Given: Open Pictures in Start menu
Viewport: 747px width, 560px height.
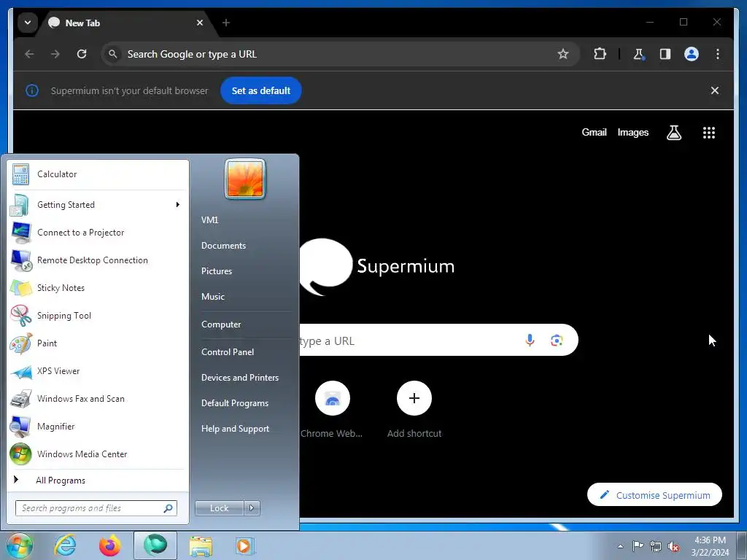Looking at the screenshot, I should tap(244, 271).
